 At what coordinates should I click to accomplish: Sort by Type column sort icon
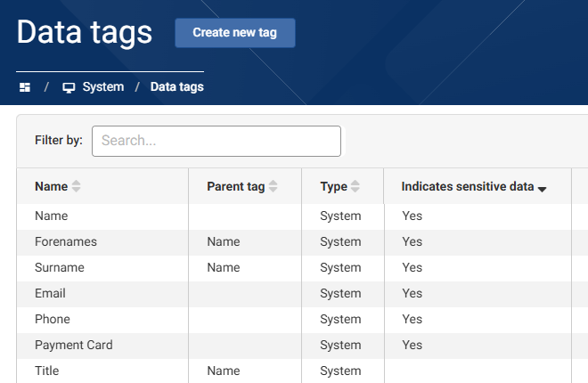pos(355,187)
